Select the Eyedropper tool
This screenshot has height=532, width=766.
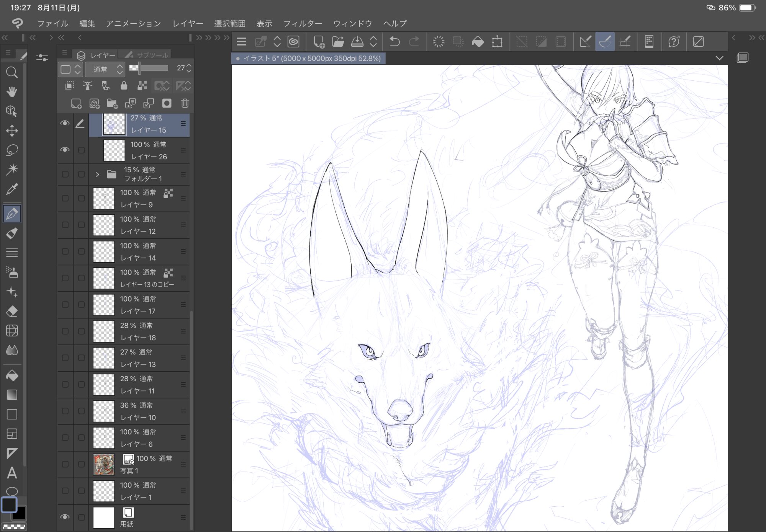(12, 189)
